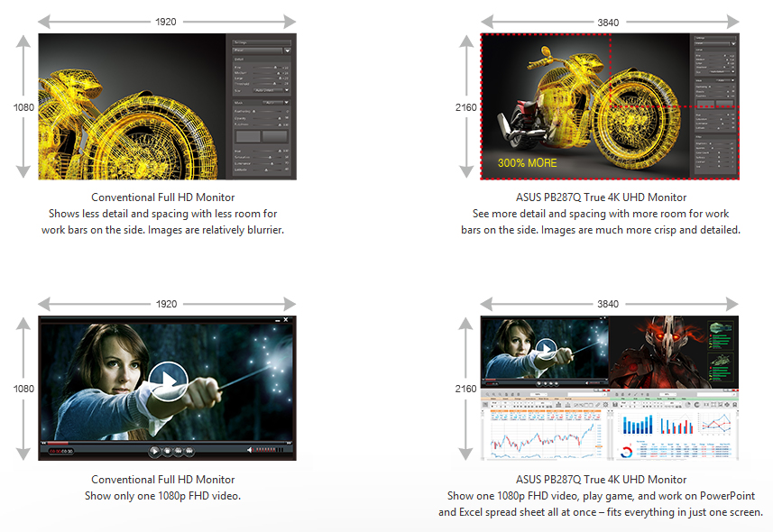Adjust the Large detail slider
This screenshot has height=532, width=773.
[267, 78]
